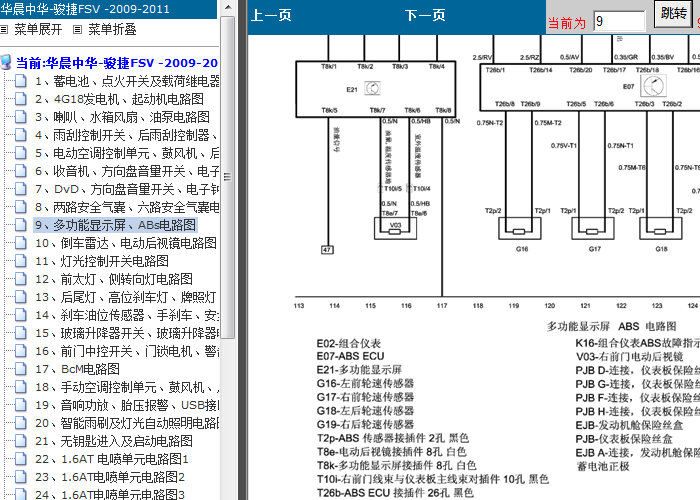Image resolution: width=700 pixels, height=500 pixels.
Task: Click legend text EJB-发动机舱保险丝盒
Action: click(x=629, y=425)
